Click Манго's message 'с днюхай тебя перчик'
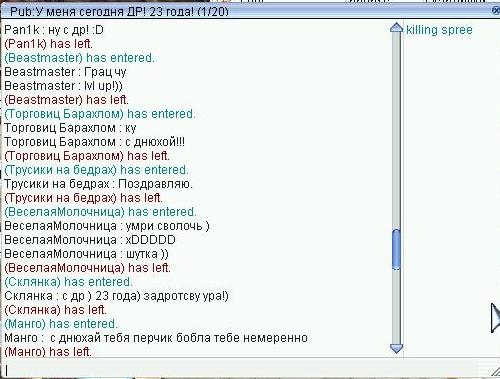The image size is (500, 379). pos(156,338)
